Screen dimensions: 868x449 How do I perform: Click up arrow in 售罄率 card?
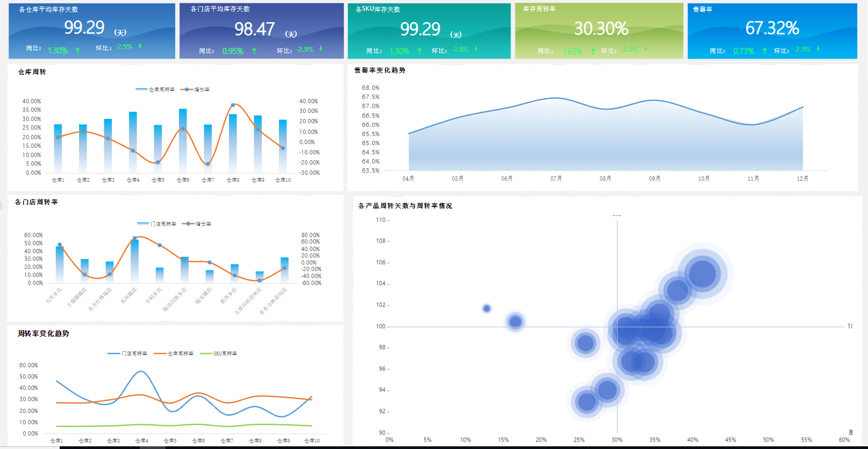coord(764,51)
